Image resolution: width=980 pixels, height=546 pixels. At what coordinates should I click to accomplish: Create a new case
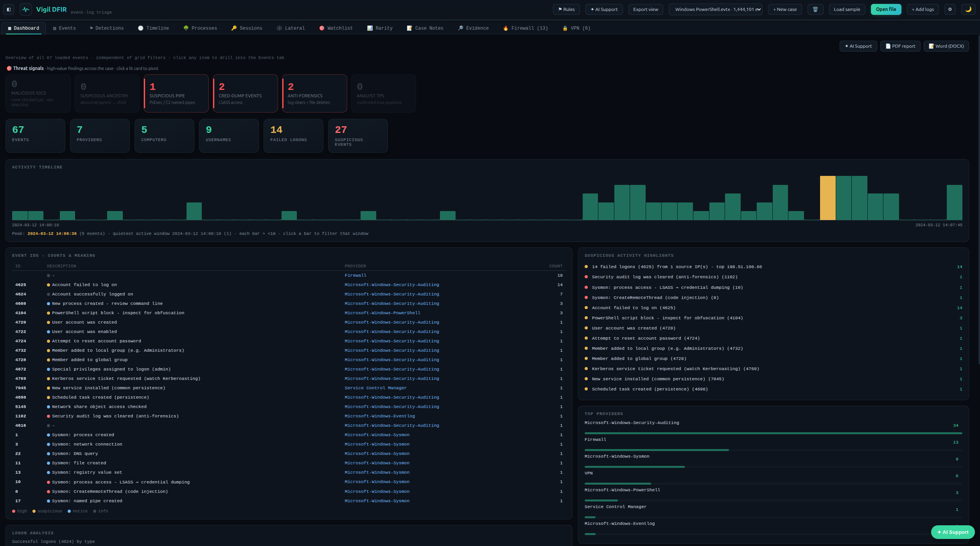pyautogui.click(x=785, y=9)
